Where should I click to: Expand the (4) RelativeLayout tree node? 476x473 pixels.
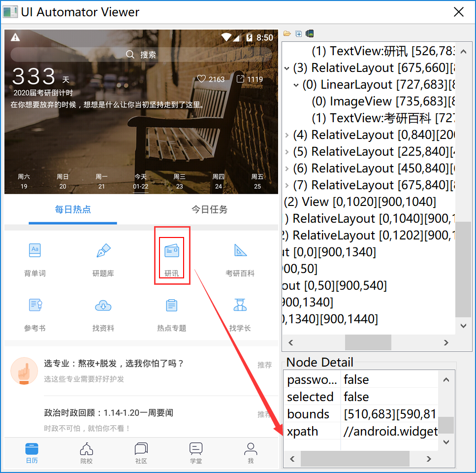286,135
